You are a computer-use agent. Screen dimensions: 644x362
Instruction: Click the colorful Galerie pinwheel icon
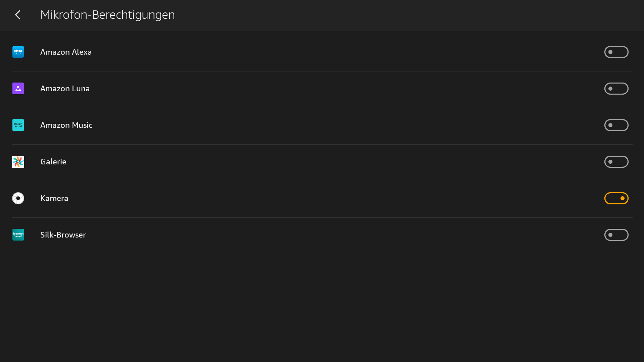point(18,162)
